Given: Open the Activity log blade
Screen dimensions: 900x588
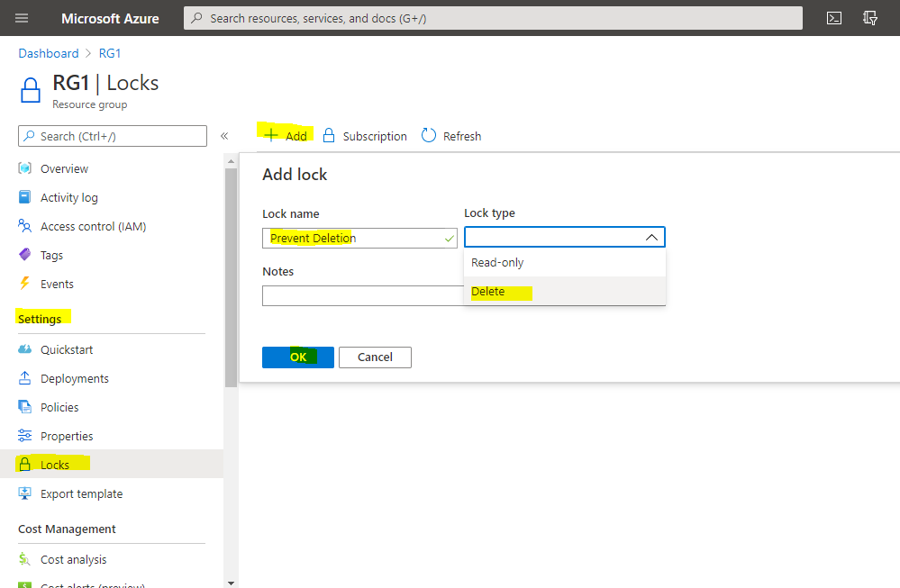Looking at the screenshot, I should pos(72,197).
